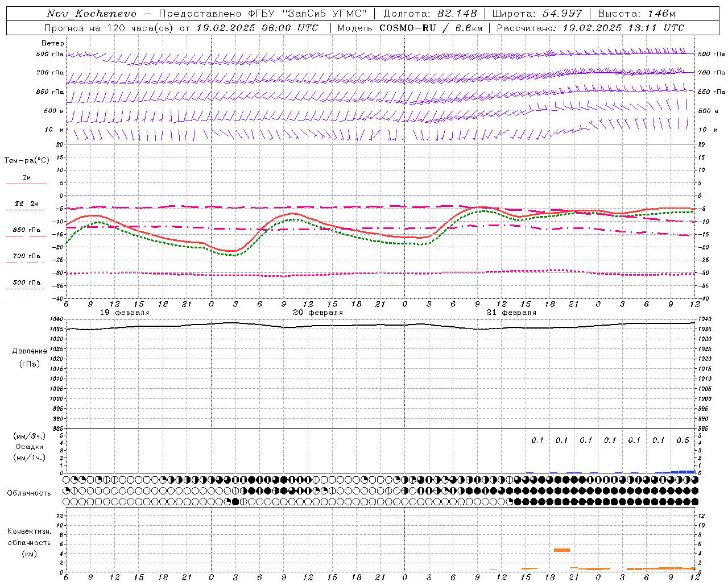Click the Облачность cloud cover label
Viewport: 728px width, 582px height.
click(x=29, y=493)
